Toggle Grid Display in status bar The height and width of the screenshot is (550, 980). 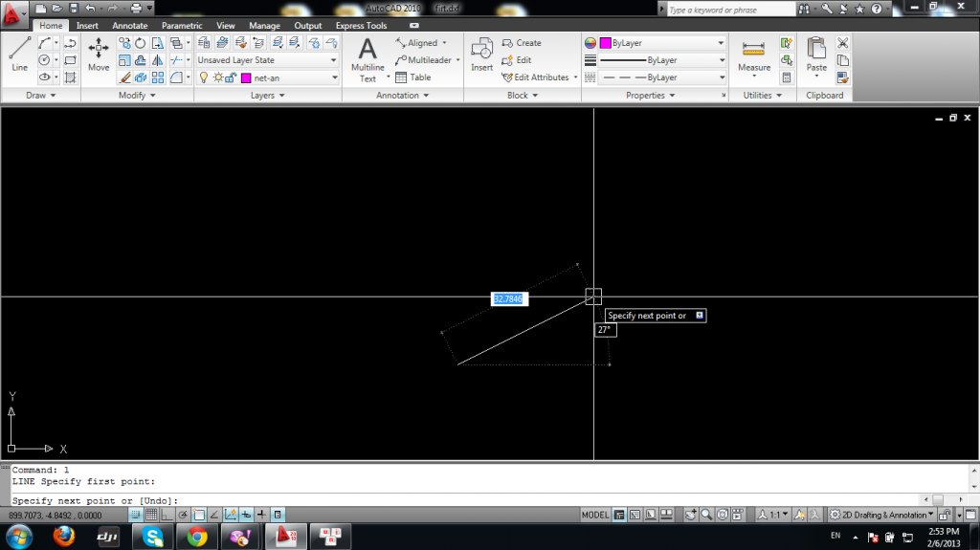pos(151,515)
